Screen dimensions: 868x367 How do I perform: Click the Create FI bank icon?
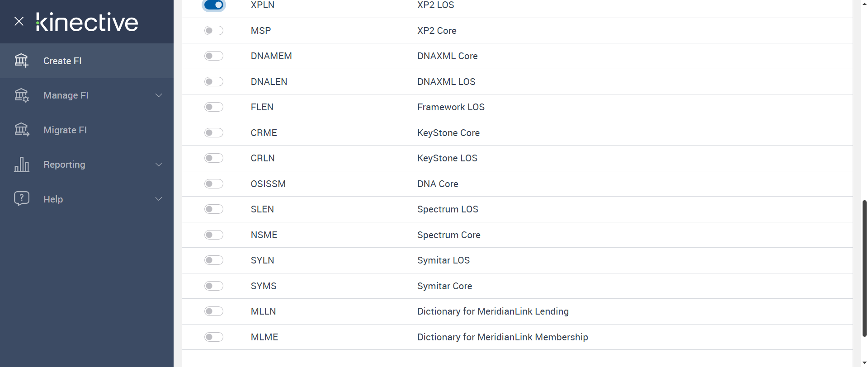(21, 61)
